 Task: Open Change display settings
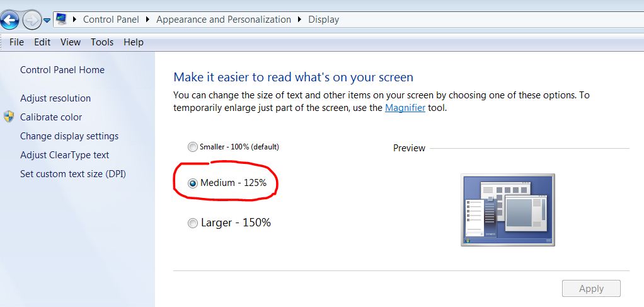pos(69,136)
